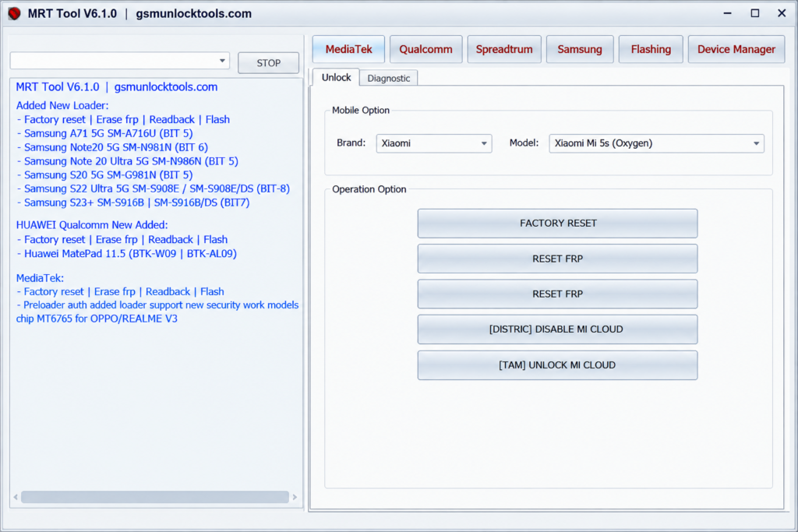798x532 pixels.
Task: Click the log heading 'MRT Tool V6.1.0 | gsmunlocktools.com'
Action: 117,87
